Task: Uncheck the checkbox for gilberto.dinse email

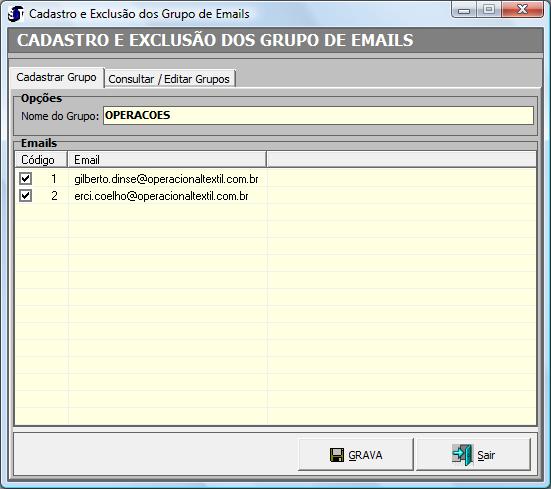Action: click(x=25, y=178)
